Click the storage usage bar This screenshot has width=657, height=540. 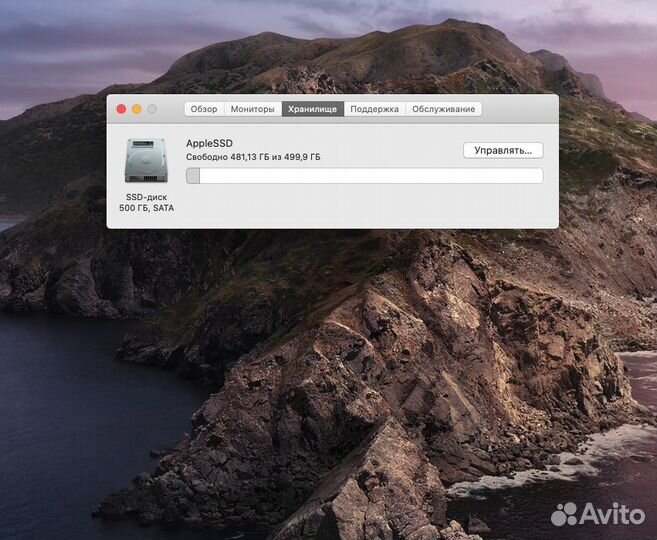365,176
